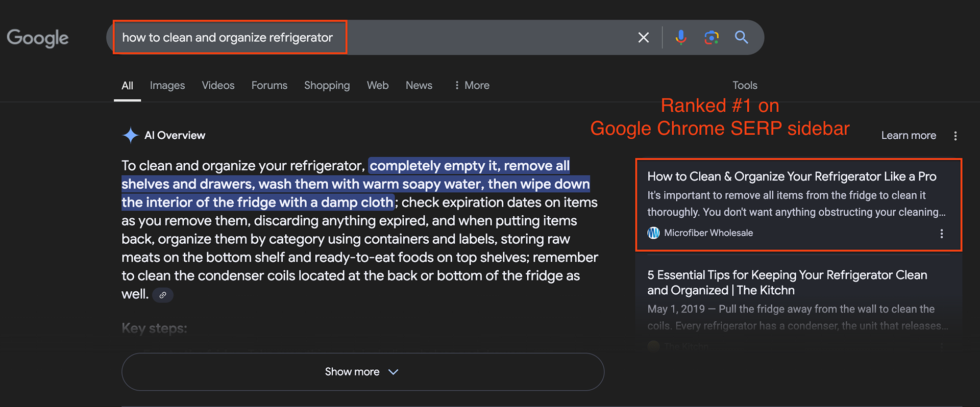
Task: Open AI Overview three-dot options menu
Action: 955,136
